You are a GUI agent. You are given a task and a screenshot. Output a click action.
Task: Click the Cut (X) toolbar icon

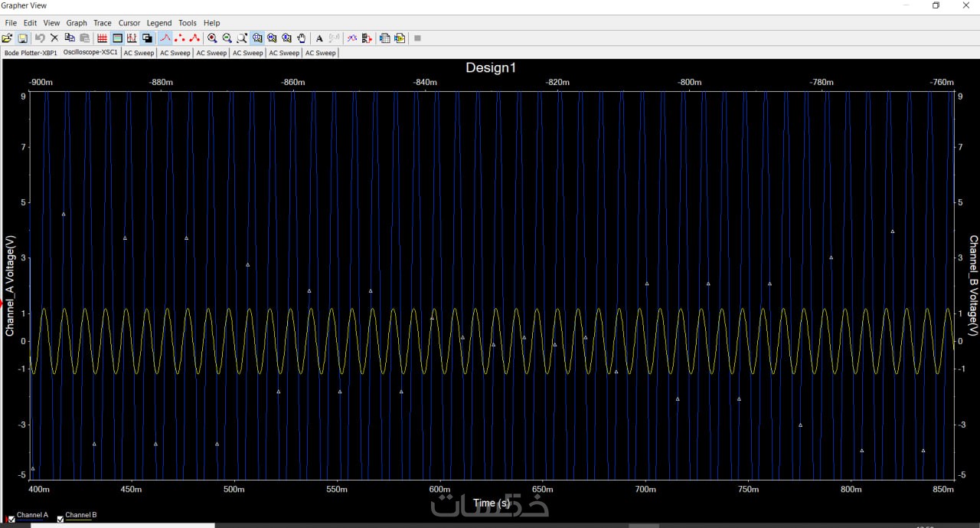pos(54,38)
